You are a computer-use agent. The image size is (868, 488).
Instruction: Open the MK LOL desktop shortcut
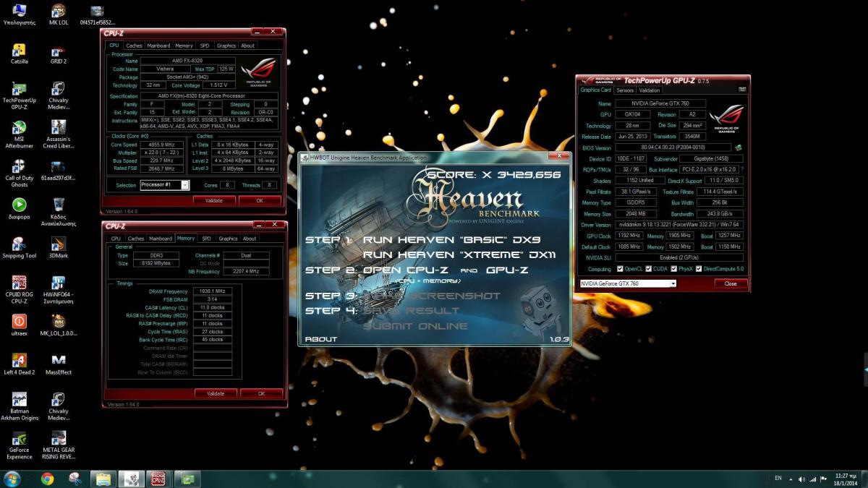(58, 14)
